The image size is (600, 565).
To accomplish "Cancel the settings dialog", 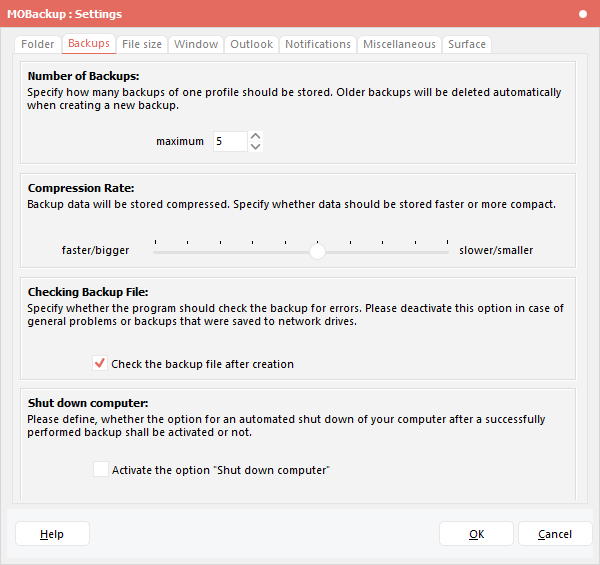I will point(555,534).
